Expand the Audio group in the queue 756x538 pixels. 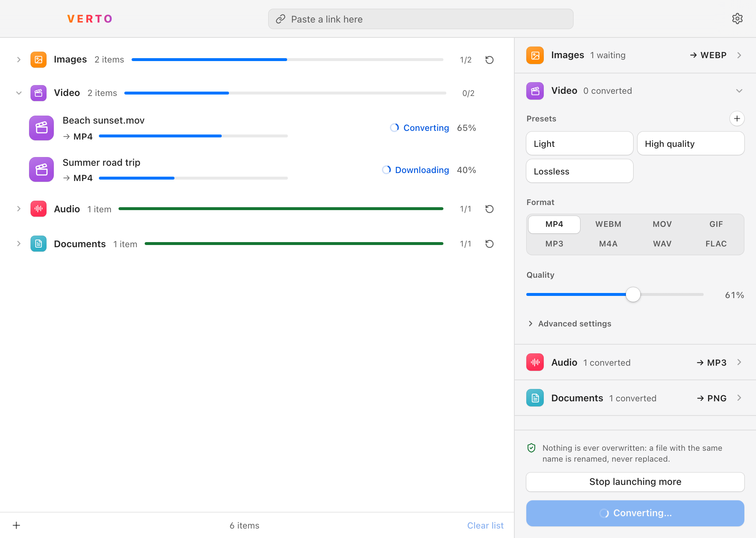[x=19, y=209]
